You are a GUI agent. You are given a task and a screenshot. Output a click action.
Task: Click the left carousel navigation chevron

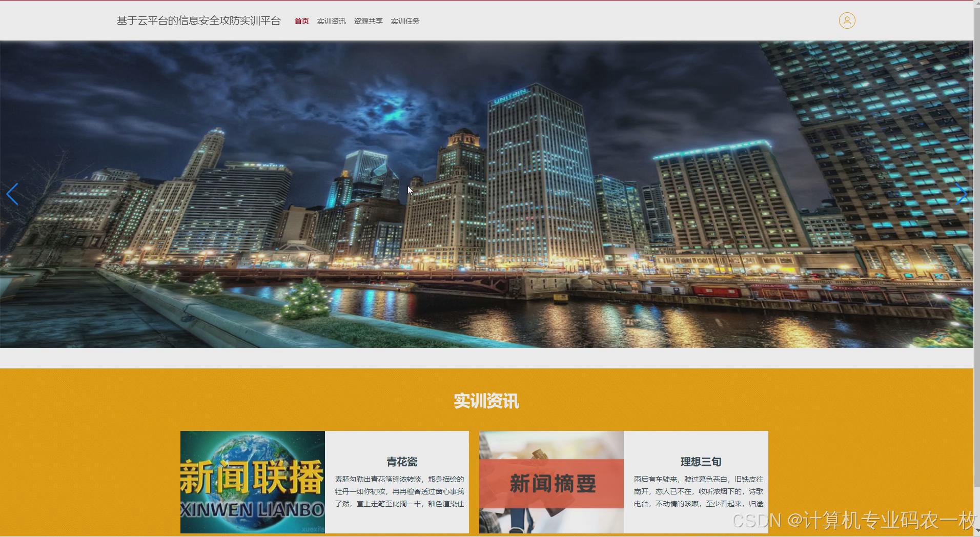[x=12, y=194]
